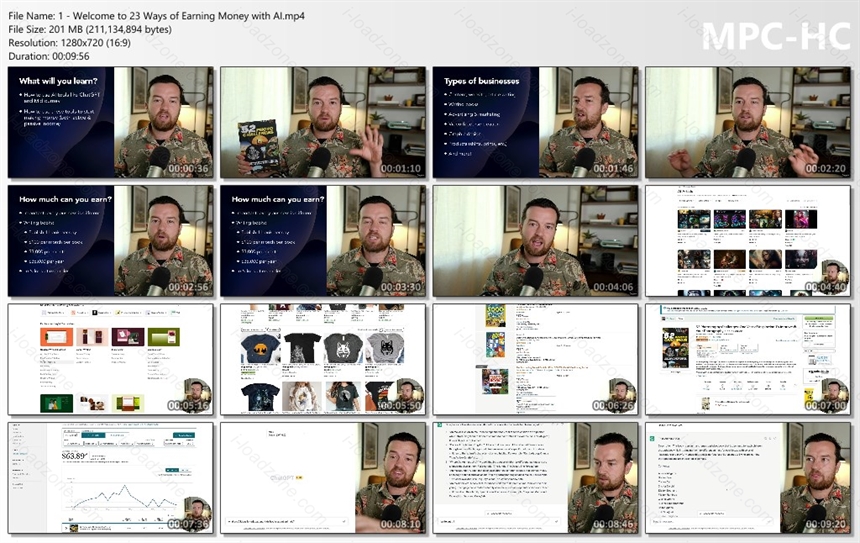Screen dimensions: 860x543
Task: Choose the image gallery frame at 00:04:40
Action: tap(748, 241)
